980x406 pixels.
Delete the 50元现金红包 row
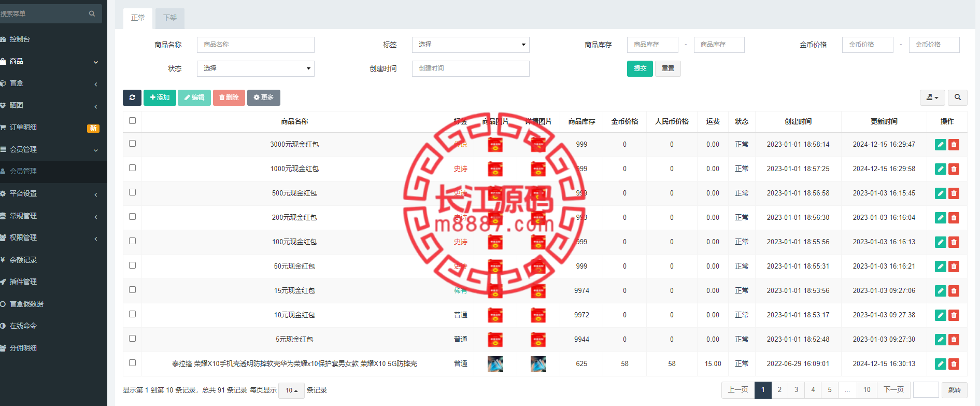954,267
